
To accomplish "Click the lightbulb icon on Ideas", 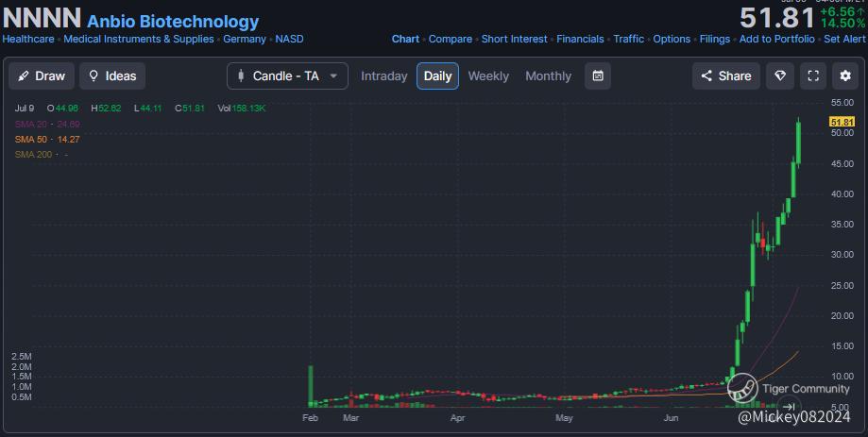I will click(x=94, y=76).
